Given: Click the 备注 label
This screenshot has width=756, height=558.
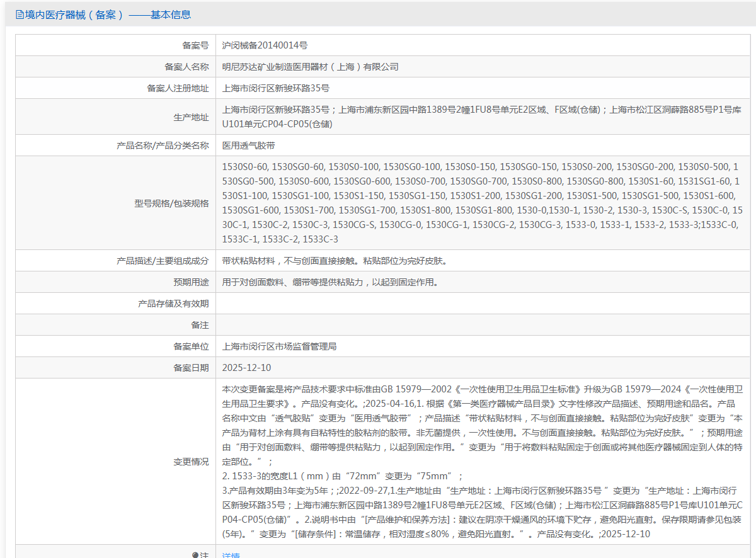Looking at the screenshot, I should [200, 325].
